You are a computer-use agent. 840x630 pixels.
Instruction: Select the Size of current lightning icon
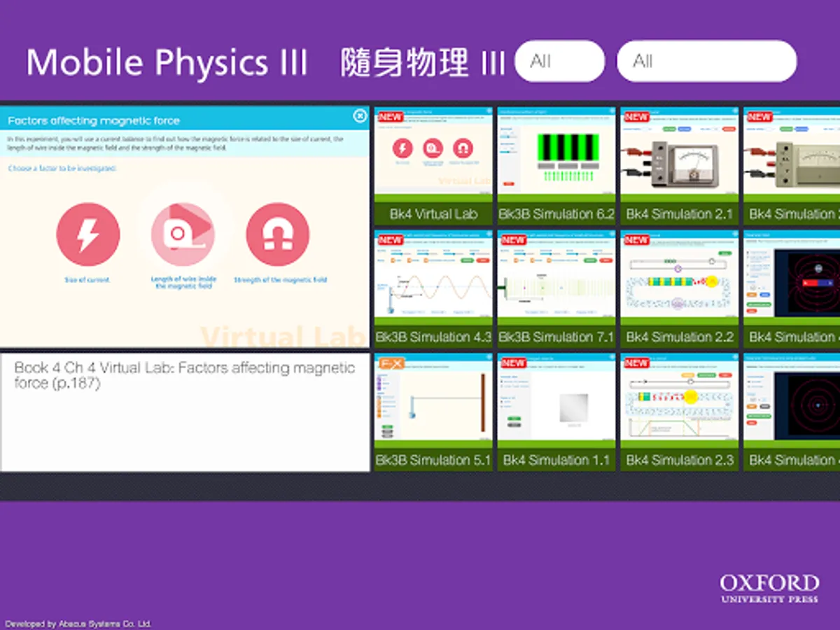coord(88,234)
